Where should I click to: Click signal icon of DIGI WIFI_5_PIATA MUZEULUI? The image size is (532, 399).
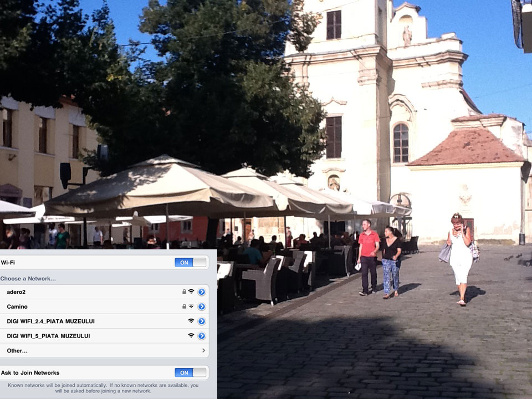point(191,336)
